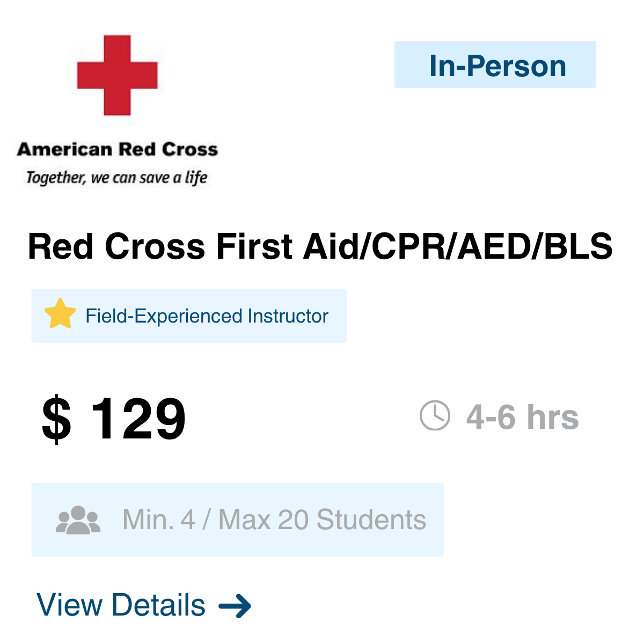The image size is (644, 644).
Task: Click the Together, we can save a life tagline
Action: [116, 178]
